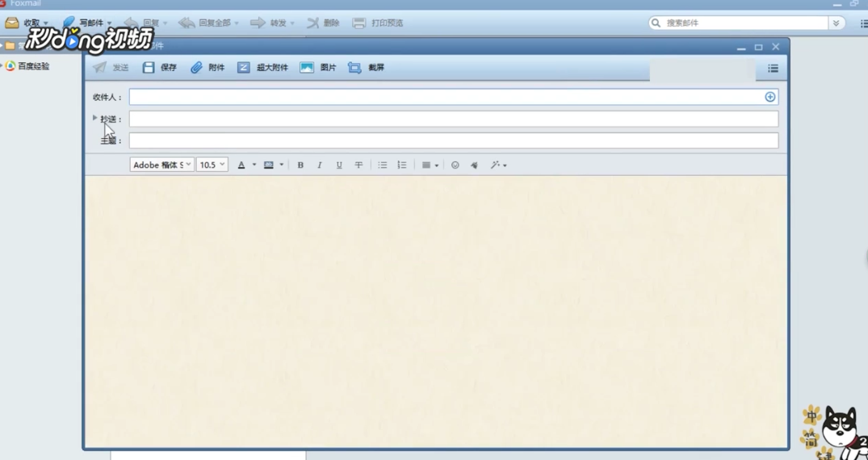Open the 收取 dropdown arrow in main window
868x460 pixels.
click(x=45, y=23)
